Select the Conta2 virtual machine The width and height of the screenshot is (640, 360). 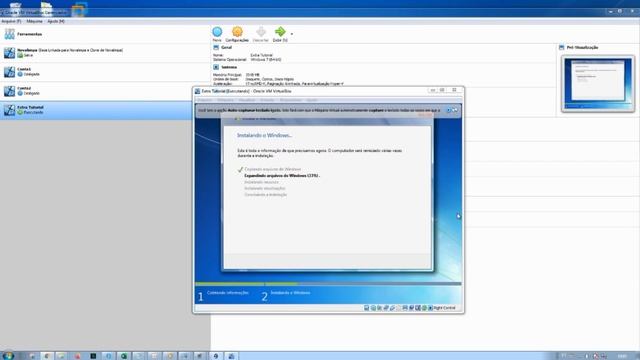pos(105,91)
